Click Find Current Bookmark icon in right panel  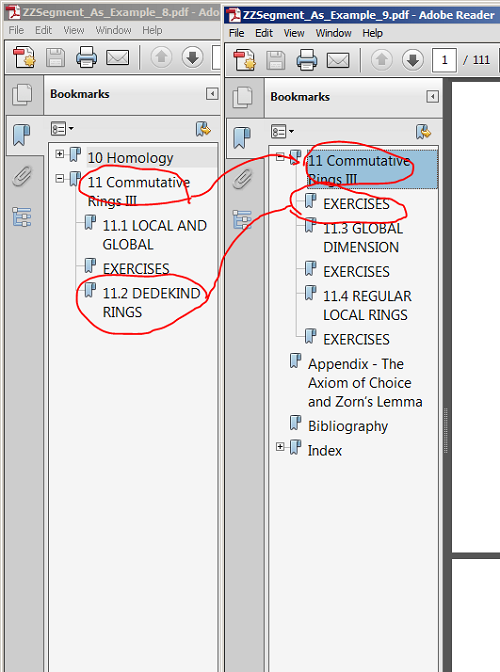(x=423, y=132)
